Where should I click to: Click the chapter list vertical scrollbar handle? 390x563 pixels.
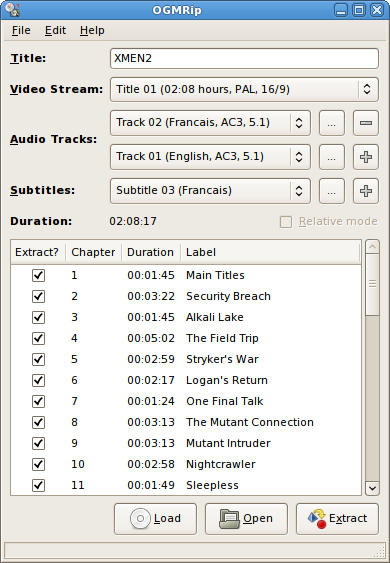pyautogui.click(x=372, y=284)
